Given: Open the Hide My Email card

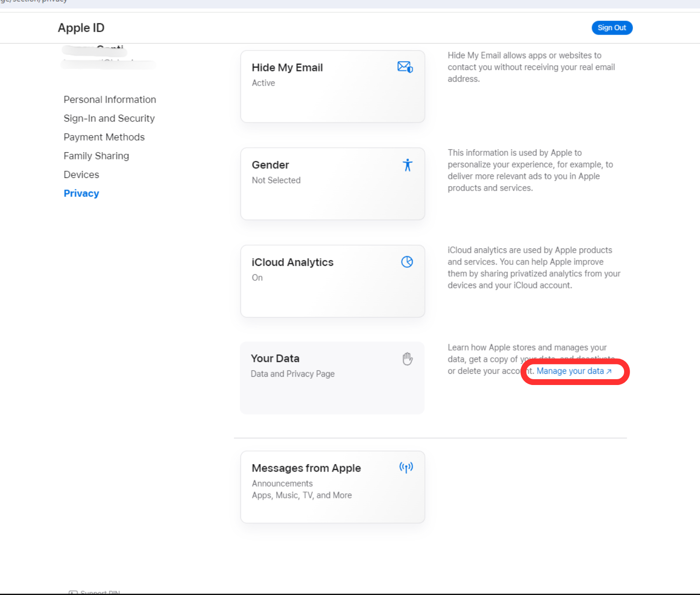Looking at the screenshot, I should (x=332, y=87).
